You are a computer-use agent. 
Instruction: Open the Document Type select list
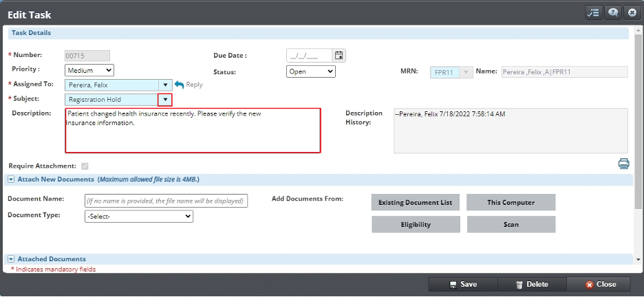coord(138,217)
